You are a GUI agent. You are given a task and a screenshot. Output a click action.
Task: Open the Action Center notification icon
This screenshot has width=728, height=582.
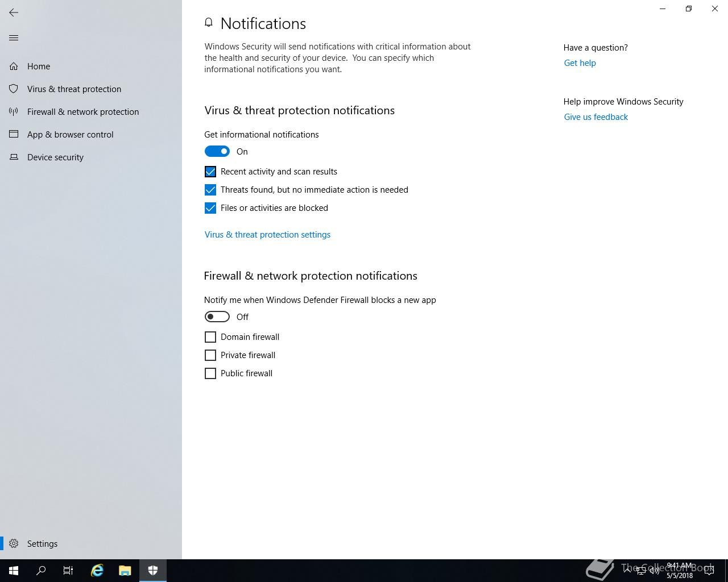709,571
